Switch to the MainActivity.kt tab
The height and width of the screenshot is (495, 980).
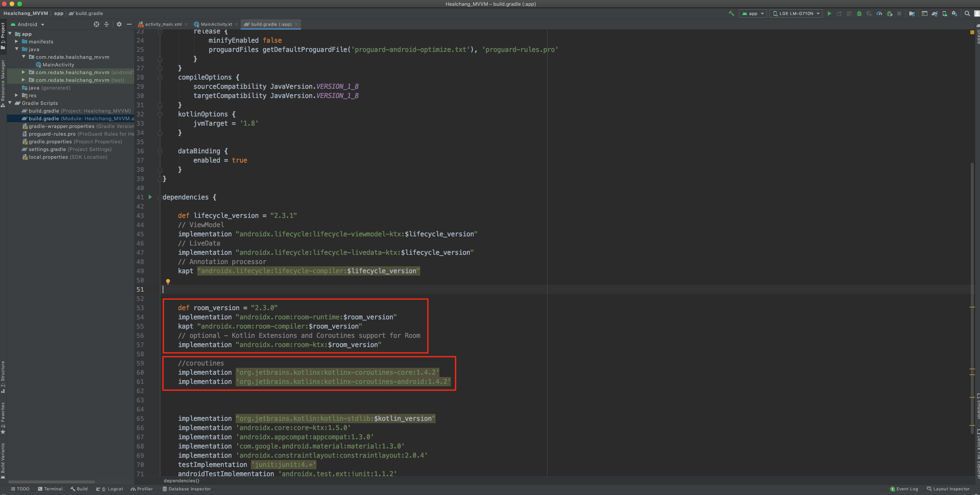pyautogui.click(x=216, y=24)
